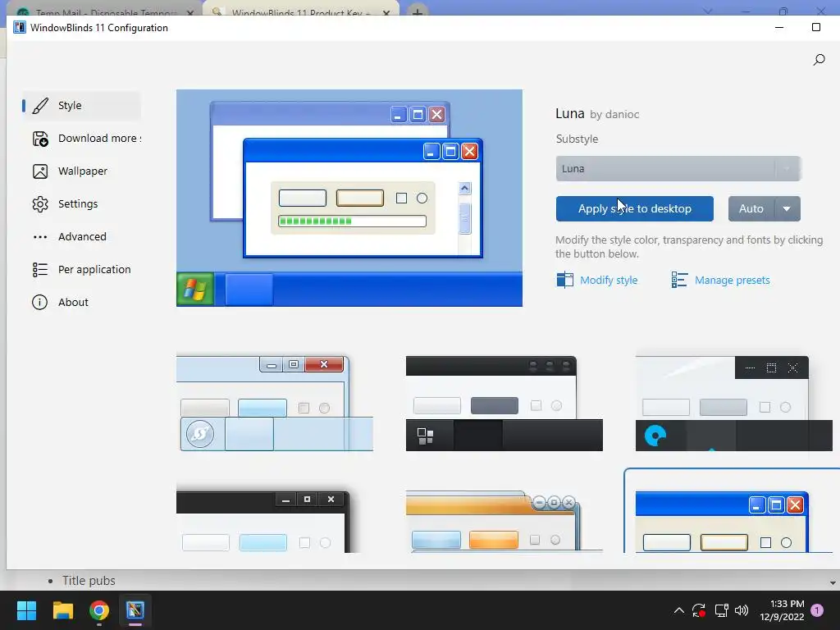Click the Manage presets link
Image resolution: width=840 pixels, height=630 pixels.
732,281
